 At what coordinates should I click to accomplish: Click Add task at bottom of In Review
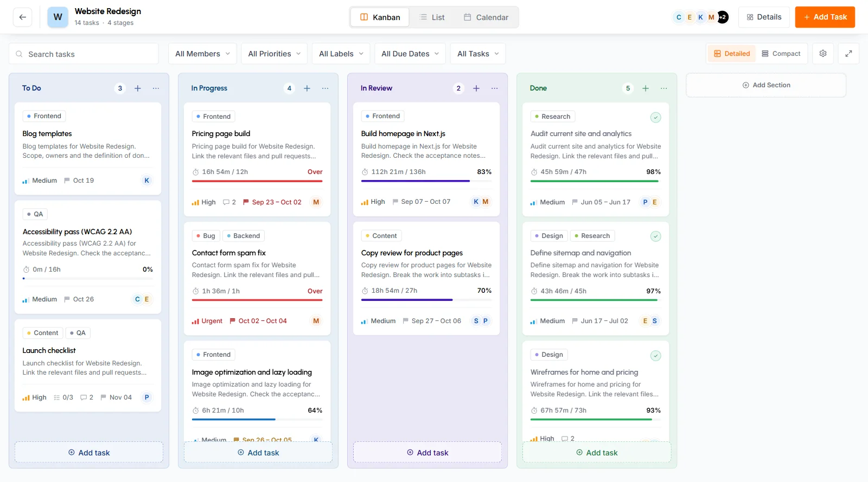coord(427,453)
